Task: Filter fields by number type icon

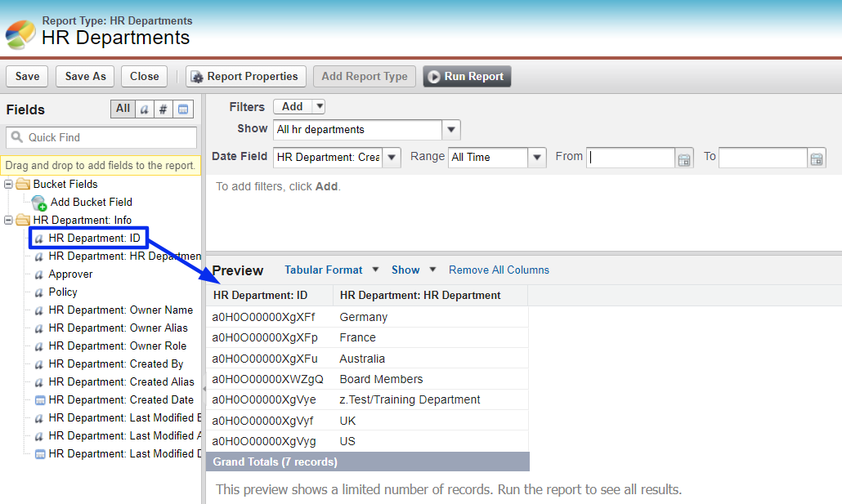Action: [163, 109]
